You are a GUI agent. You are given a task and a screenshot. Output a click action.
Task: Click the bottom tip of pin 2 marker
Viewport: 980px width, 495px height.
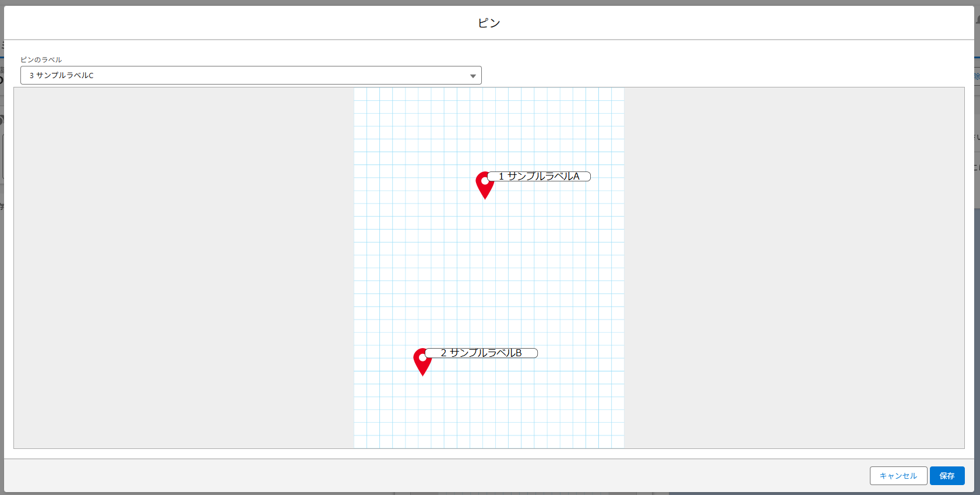[x=422, y=375]
